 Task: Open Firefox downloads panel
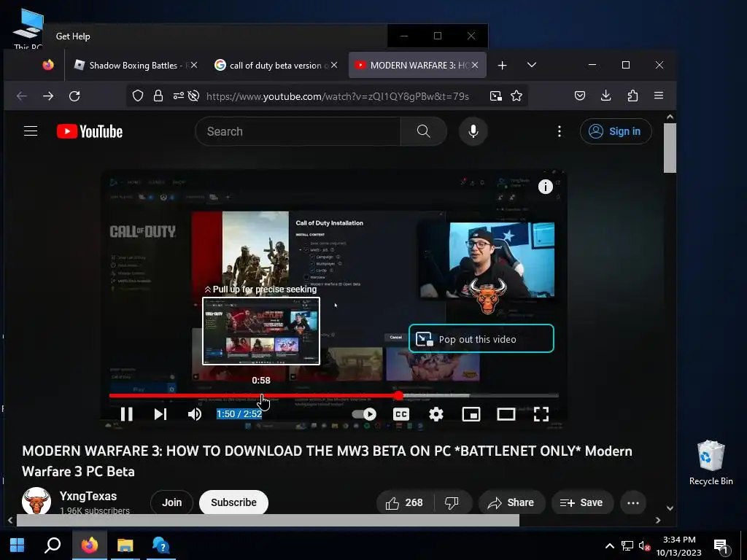[606, 96]
